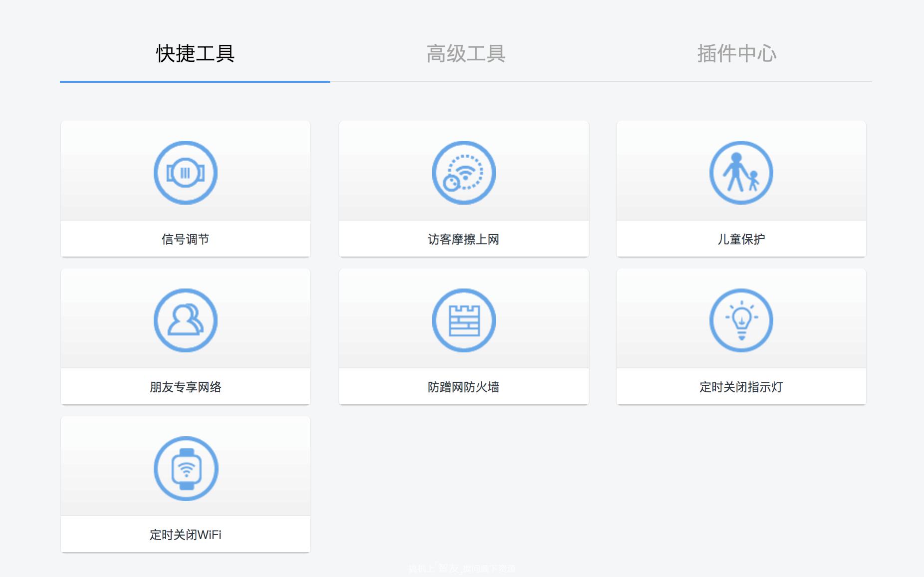Click the 访客摩擦上网 text label
This screenshot has width=924, height=577.
463,239
